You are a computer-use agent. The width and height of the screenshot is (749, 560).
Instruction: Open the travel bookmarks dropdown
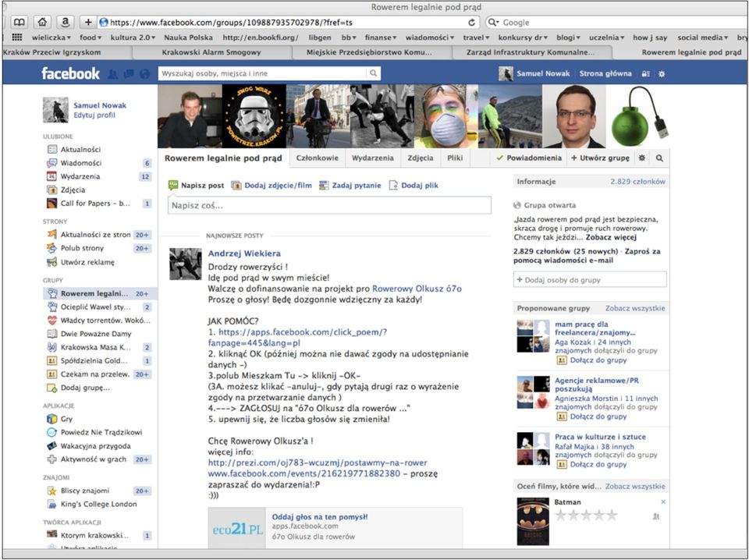(476, 37)
